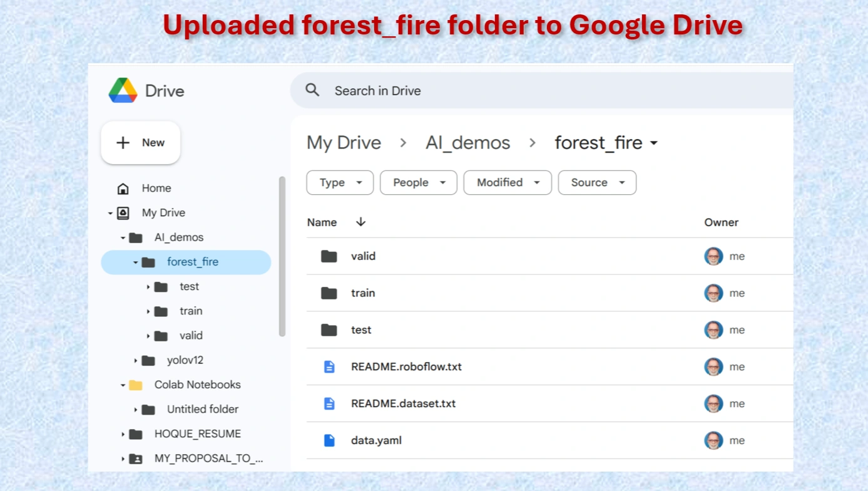
Task: Click the forest_fire folder icon in sidebar
Action: point(148,262)
